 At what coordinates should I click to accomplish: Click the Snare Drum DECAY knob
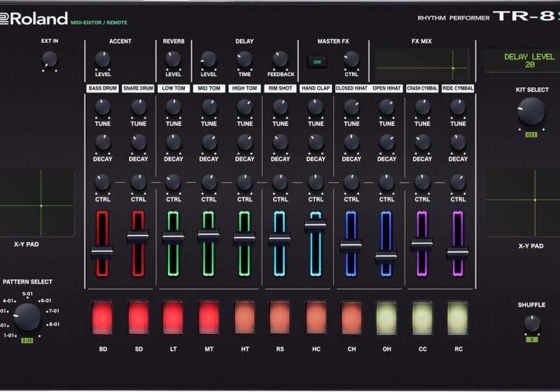[x=138, y=143]
